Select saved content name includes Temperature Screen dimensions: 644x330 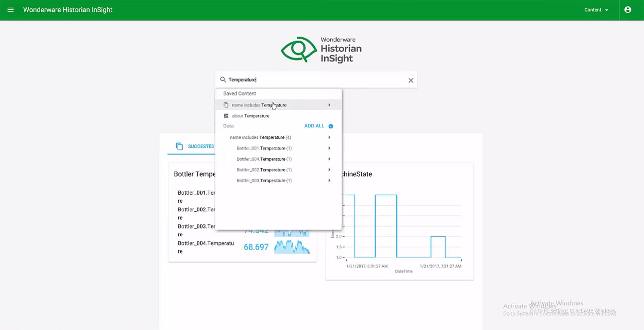278,105
